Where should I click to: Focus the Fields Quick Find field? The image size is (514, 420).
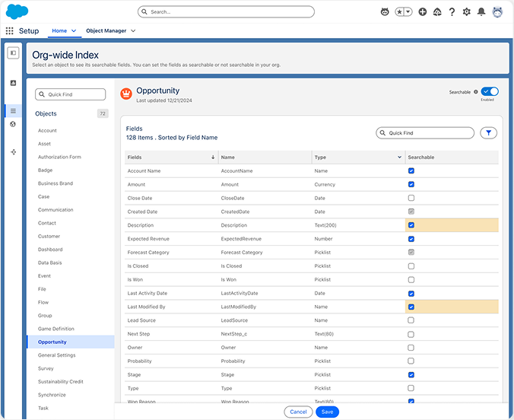425,133
